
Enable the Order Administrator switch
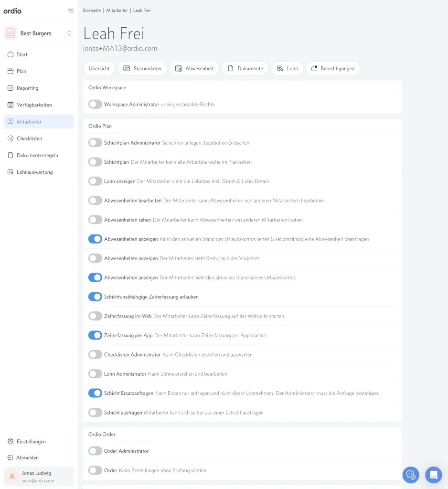click(x=95, y=451)
